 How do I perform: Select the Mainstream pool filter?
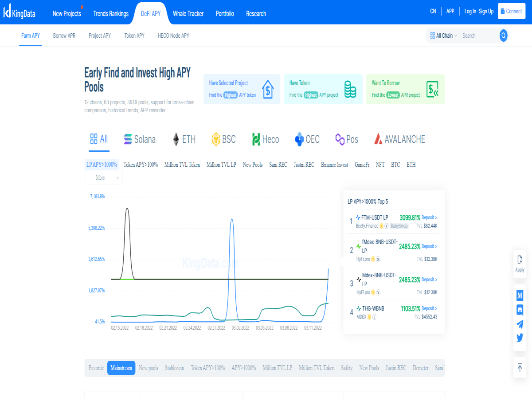121,368
